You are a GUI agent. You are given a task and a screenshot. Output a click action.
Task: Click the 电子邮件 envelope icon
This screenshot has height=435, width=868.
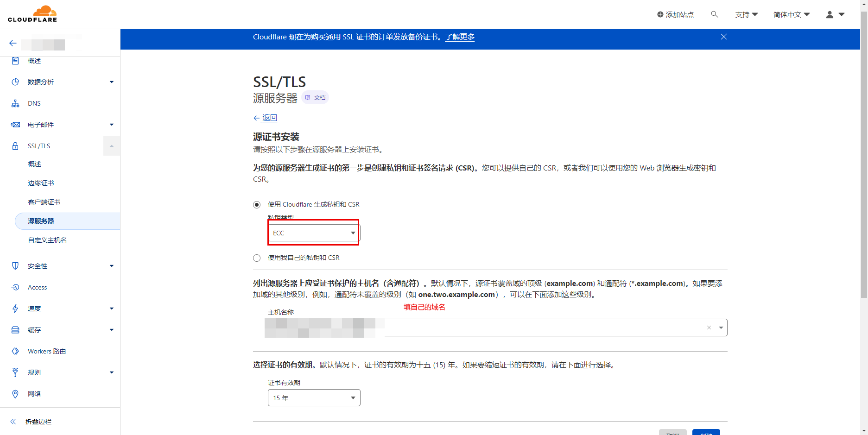pyautogui.click(x=15, y=125)
